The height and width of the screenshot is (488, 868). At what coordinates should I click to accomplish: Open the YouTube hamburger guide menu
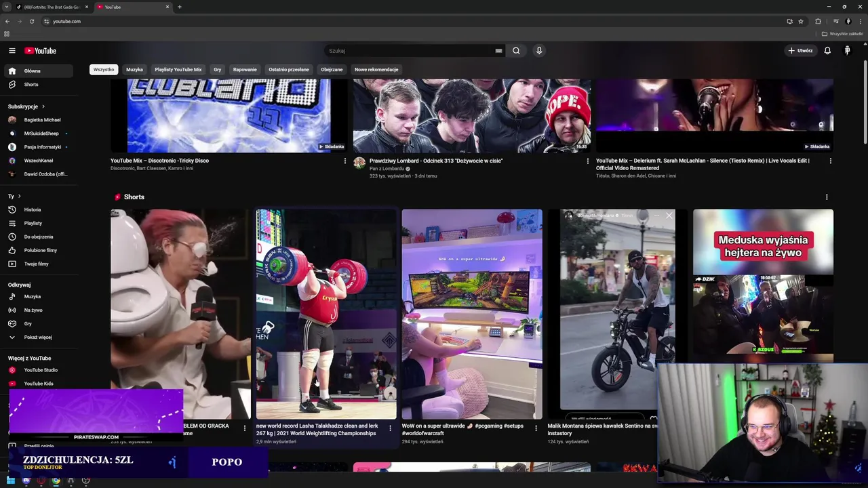click(12, 51)
